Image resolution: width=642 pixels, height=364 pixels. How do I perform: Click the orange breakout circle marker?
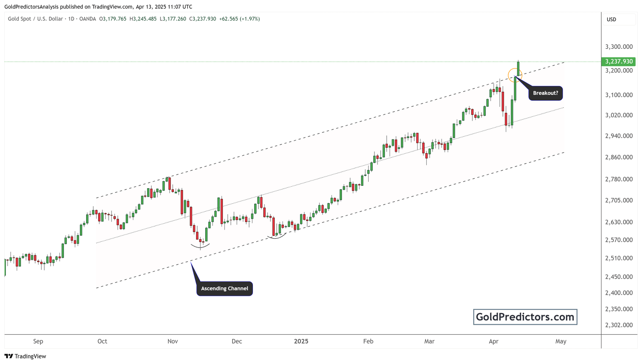[x=515, y=75]
